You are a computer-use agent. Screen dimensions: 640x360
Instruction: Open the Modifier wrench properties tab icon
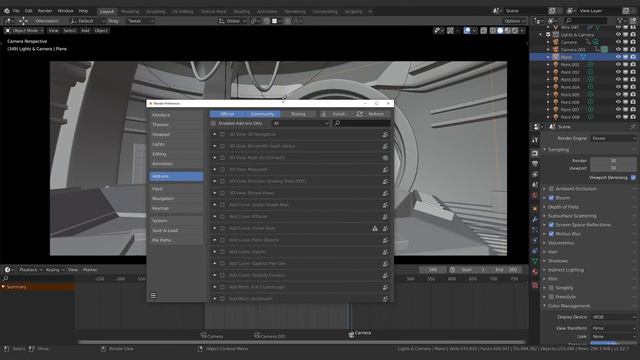tap(535, 220)
